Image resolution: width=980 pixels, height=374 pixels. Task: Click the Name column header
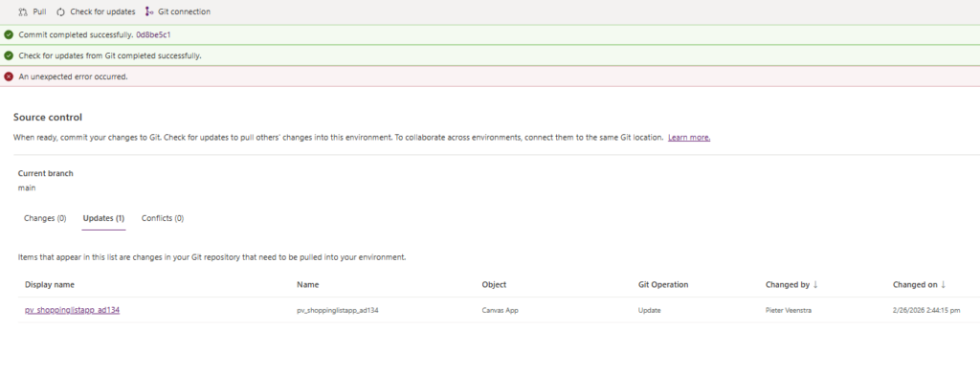coord(307,285)
